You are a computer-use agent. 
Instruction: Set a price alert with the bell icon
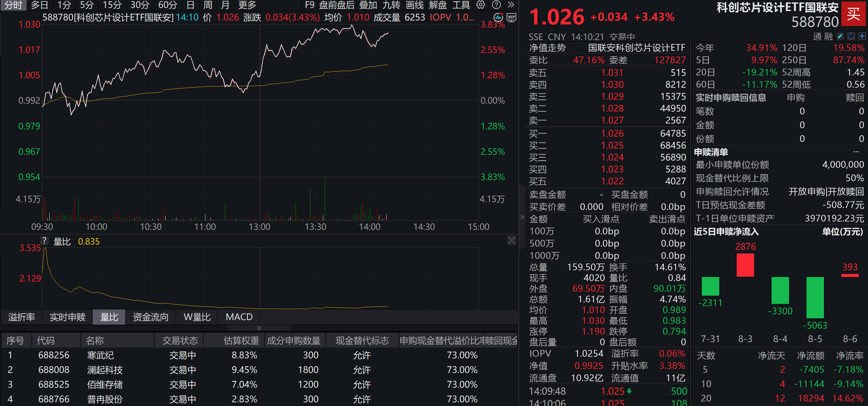(851, 36)
